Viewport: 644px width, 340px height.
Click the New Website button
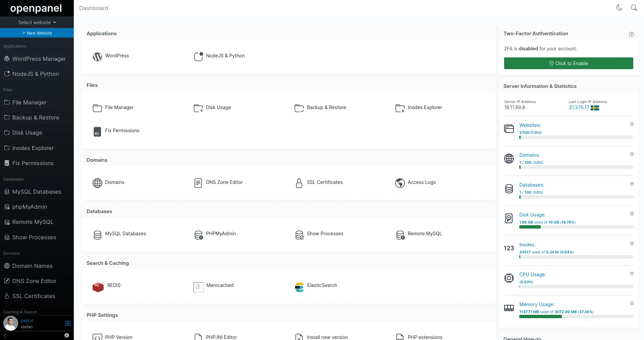click(37, 33)
